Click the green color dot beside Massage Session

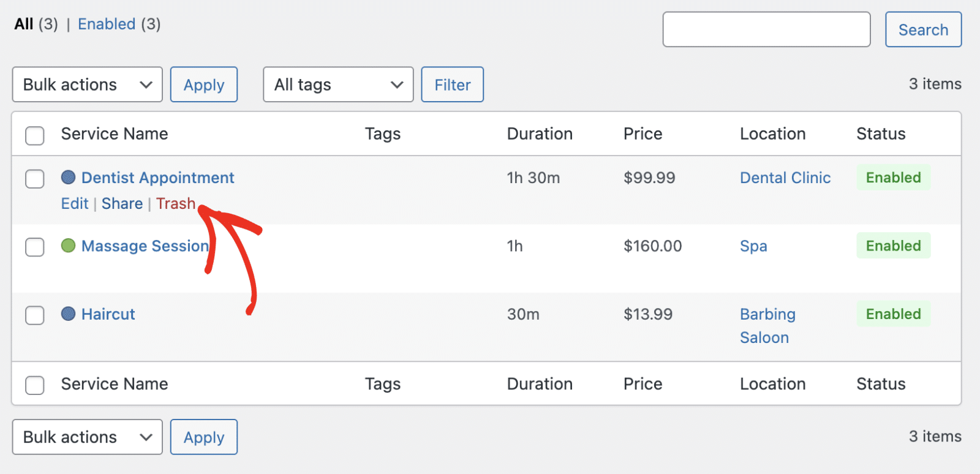(x=68, y=246)
